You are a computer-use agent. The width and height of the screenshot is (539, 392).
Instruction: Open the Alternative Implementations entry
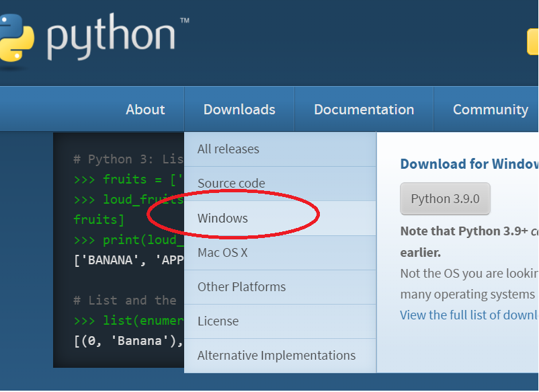(x=276, y=356)
